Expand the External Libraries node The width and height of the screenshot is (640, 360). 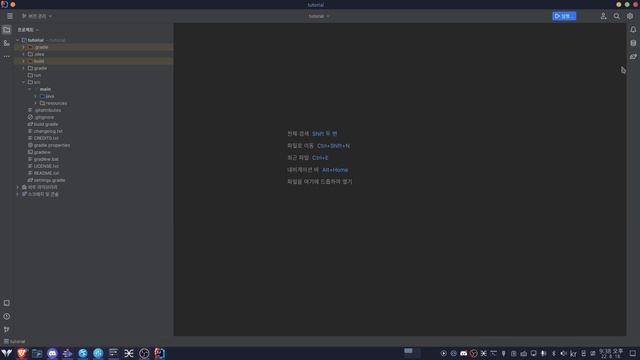click(18, 187)
